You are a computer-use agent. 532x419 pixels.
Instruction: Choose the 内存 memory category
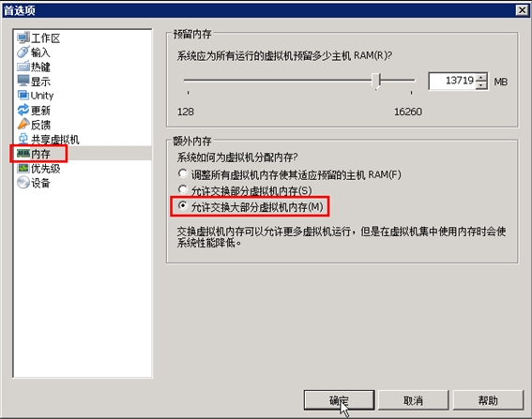coord(40,154)
